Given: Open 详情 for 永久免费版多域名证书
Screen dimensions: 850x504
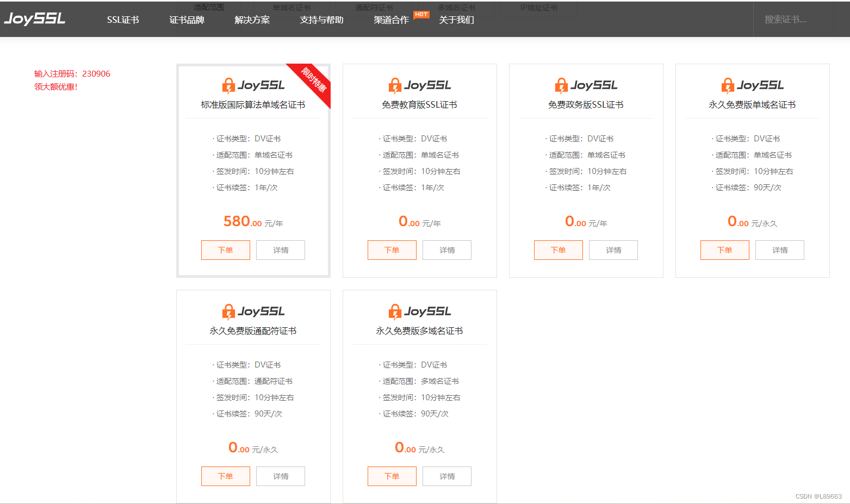Looking at the screenshot, I should 447,476.
